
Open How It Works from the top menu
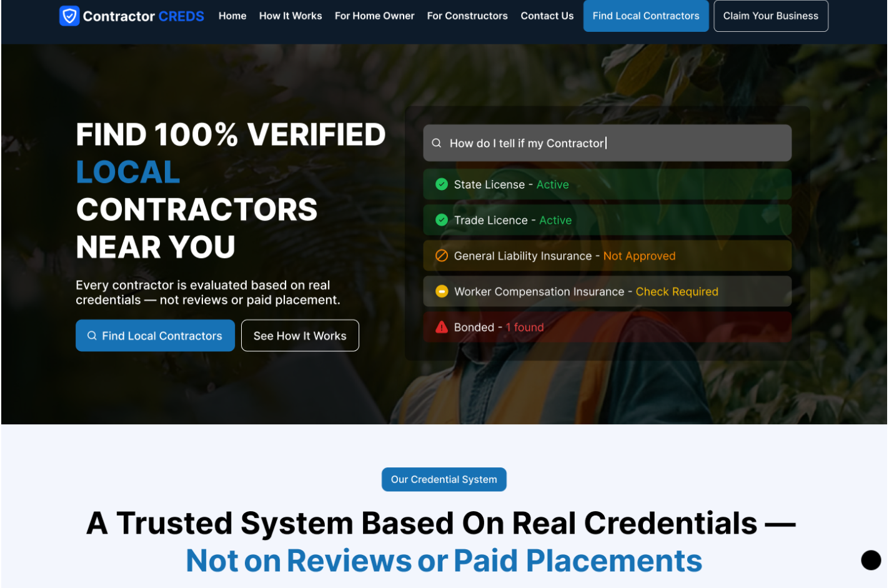pos(290,16)
